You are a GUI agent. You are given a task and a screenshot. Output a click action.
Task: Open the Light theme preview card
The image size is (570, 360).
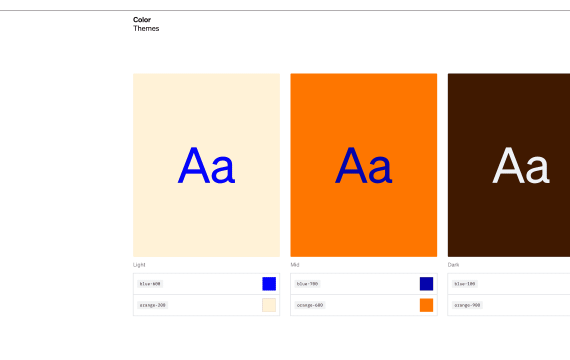coord(206,165)
